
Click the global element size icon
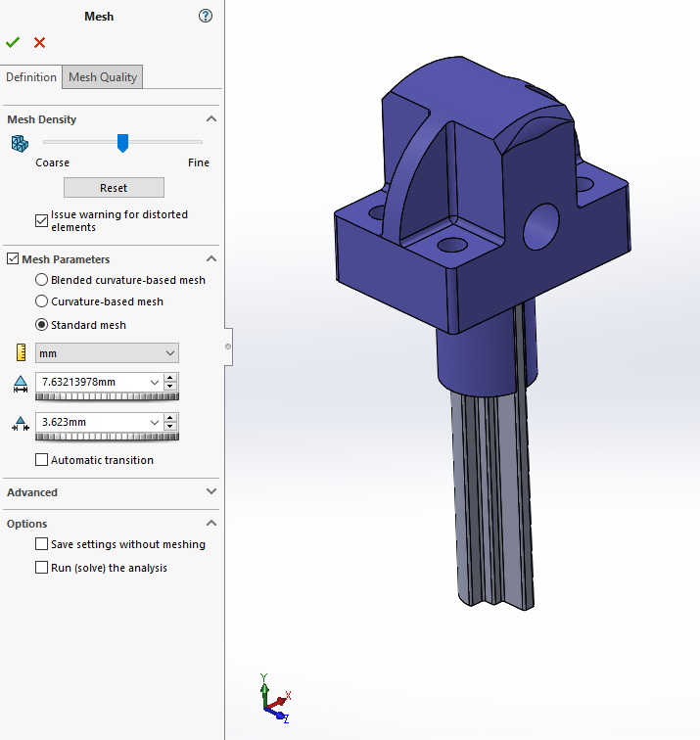20,383
